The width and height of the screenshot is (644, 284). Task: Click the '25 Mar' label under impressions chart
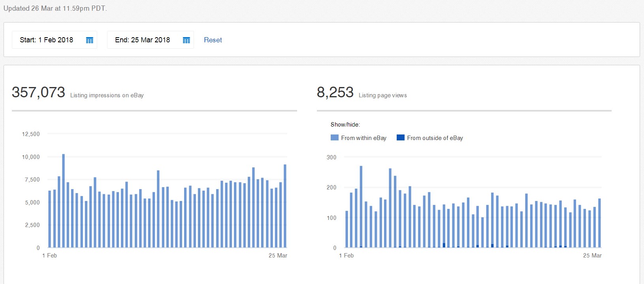click(x=278, y=256)
